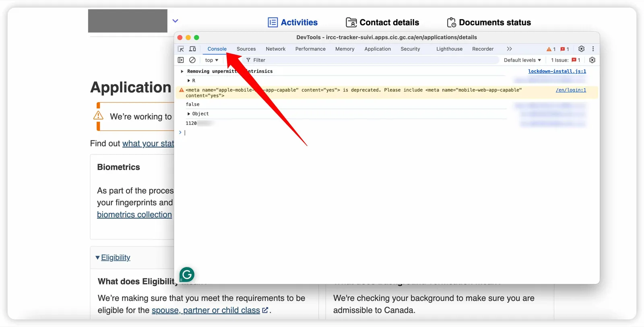The height and width of the screenshot is (327, 644).
Task: Switch to the Sources tab
Action: pyautogui.click(x=246, y=49)
